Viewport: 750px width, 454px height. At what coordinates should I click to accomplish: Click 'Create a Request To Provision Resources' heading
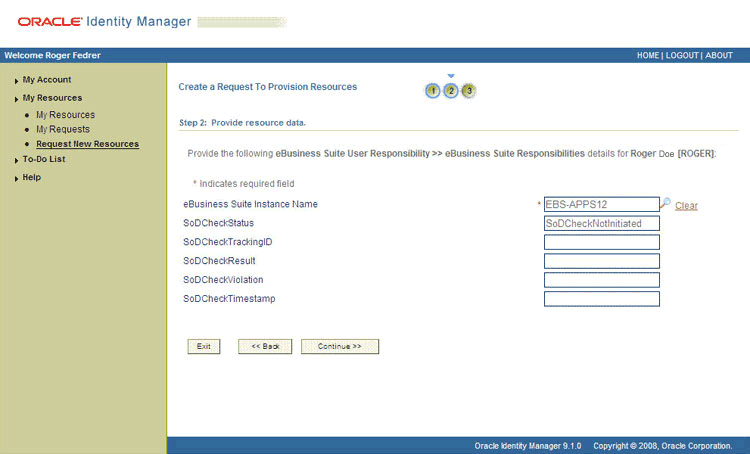tap(268, 87)
